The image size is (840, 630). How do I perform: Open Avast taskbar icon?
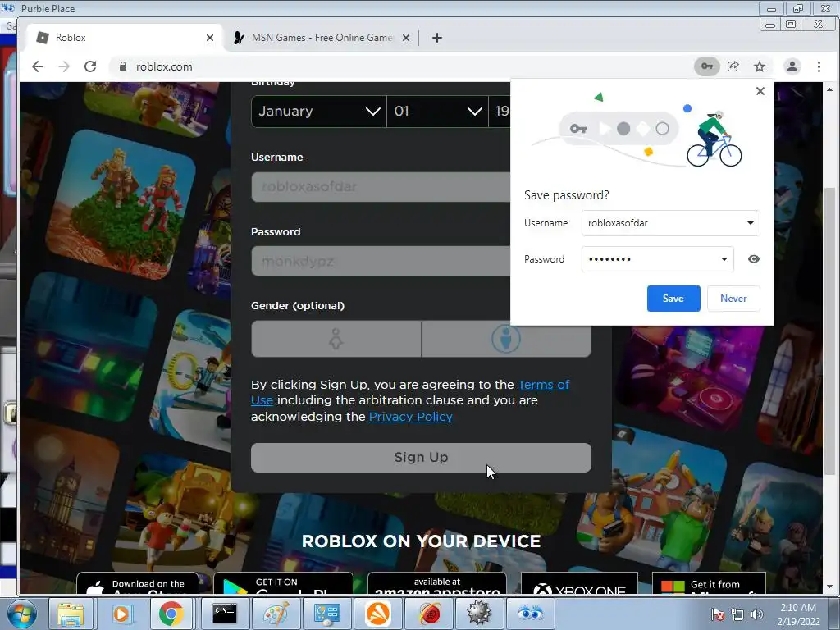point(378,614)
